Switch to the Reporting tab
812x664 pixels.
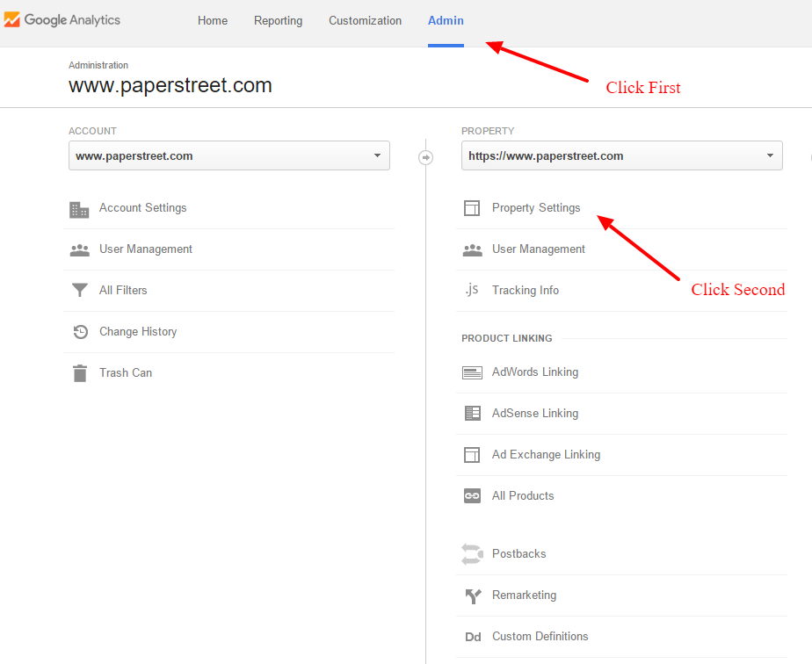(x=278, y=21)
